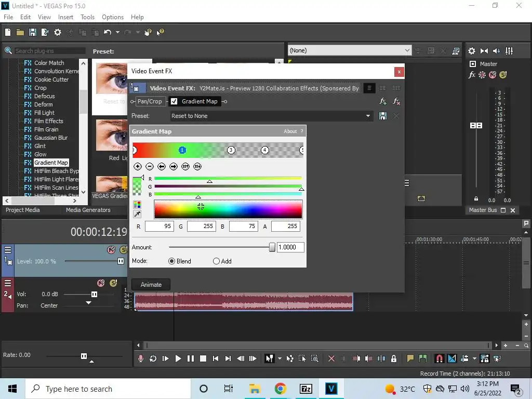Switch color space with RGB squares icon
The image size is (532, 399).
137,205
